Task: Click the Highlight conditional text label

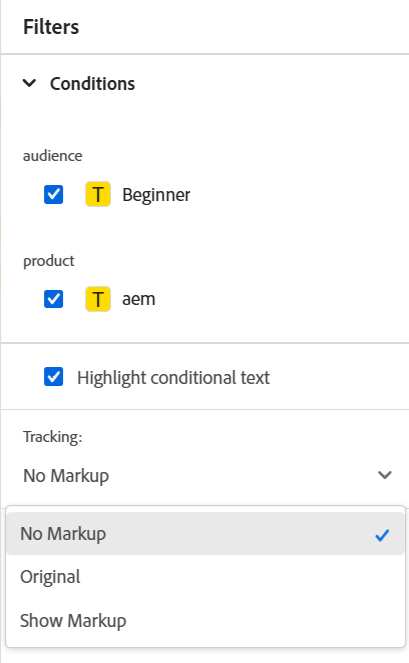Action: pos(173,378)
